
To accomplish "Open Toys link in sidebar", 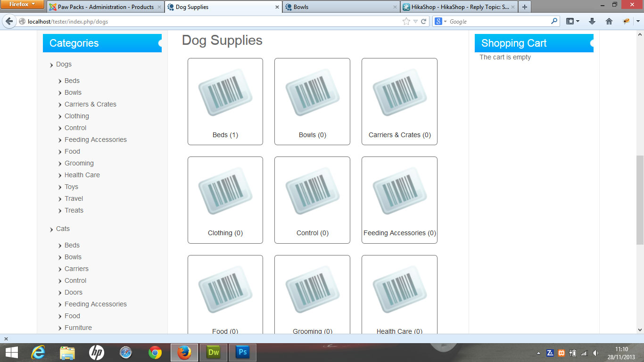I will [x=71, y=187].
